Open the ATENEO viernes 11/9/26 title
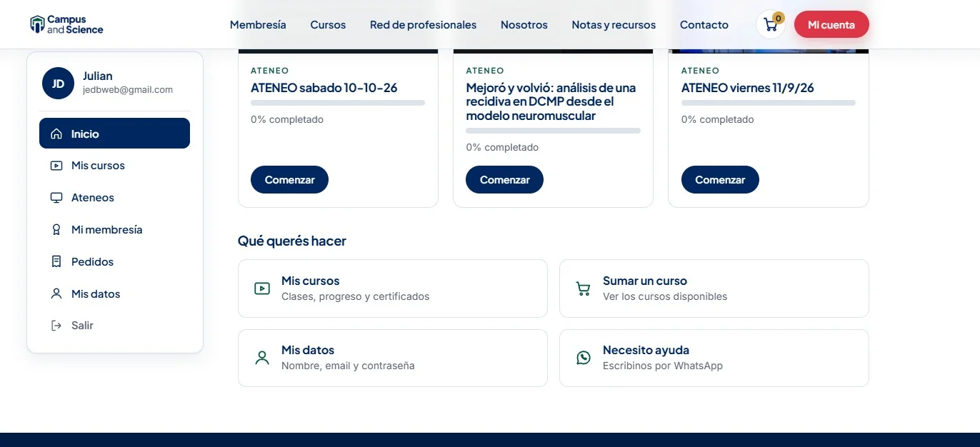980x447 pixels. 748,88
